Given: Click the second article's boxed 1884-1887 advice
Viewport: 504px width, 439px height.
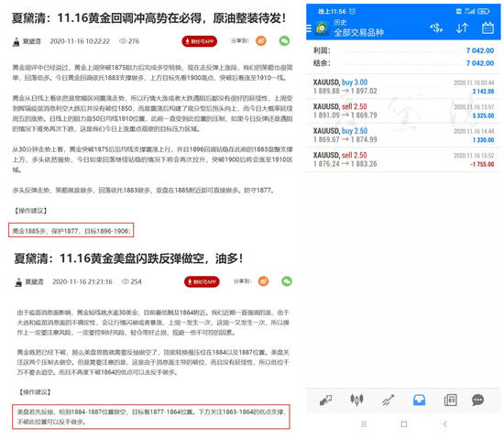Looking at the screenshot, I should [x=151, y=417].
